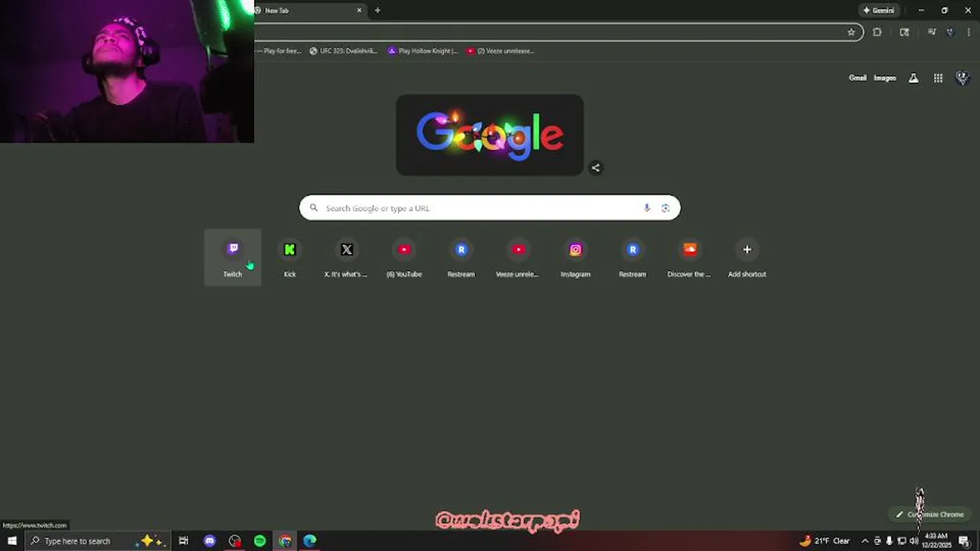Show hidden system tray icons

[865, 541]
